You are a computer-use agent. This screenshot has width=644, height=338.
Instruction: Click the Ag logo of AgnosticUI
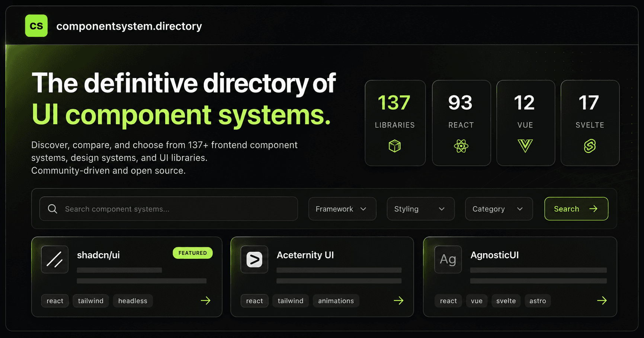tap(448, 260)
